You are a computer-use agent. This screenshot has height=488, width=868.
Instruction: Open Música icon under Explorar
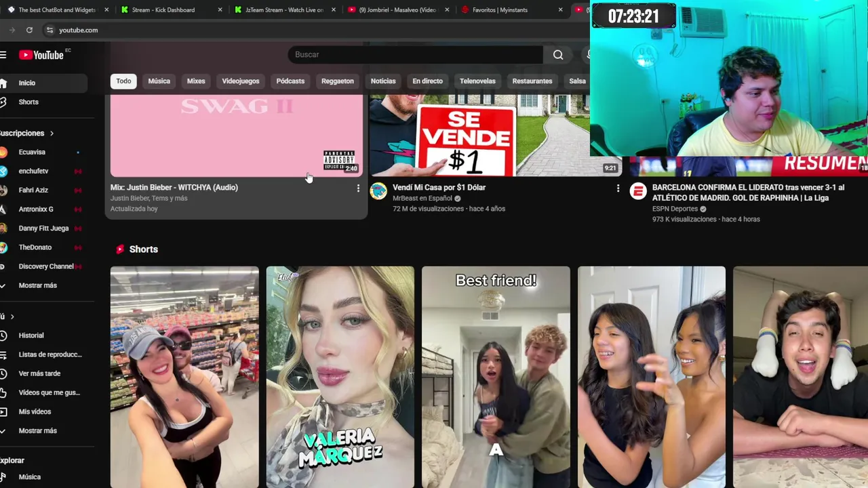(x=3, y=477)
